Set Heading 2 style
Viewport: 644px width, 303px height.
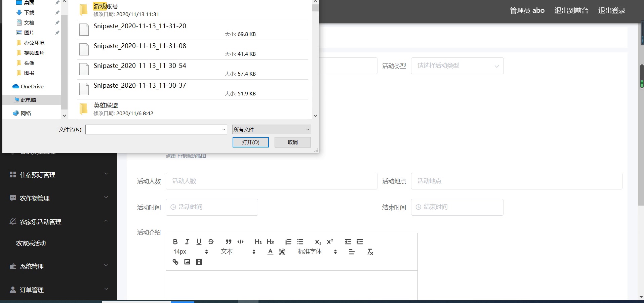point(270,242)
